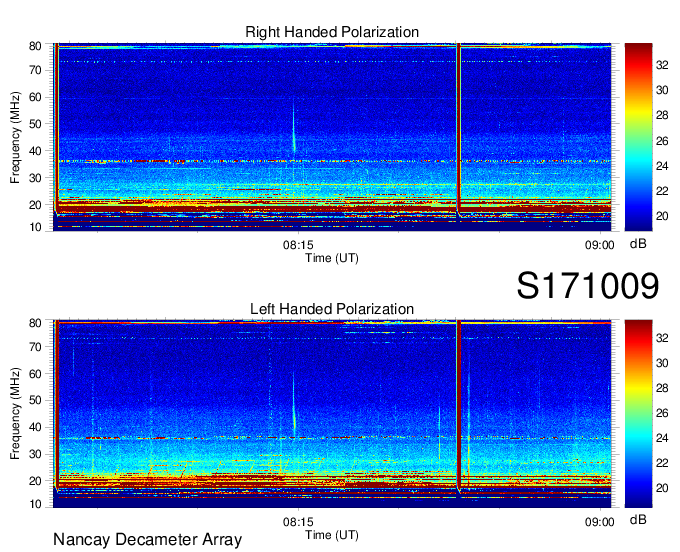Click the red vertical calibration line mid right-handed plot

(458, 128)
